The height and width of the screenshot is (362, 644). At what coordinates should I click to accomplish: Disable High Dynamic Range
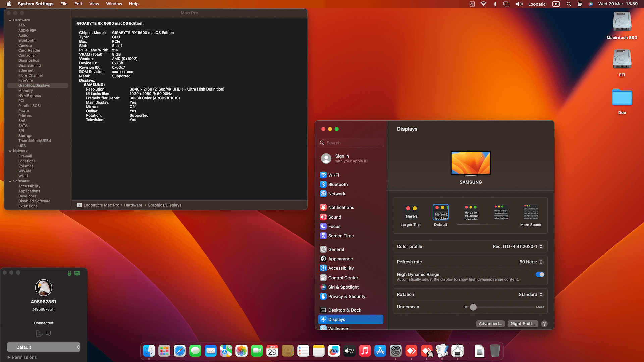pyautogui.click(x=540, y=274)
